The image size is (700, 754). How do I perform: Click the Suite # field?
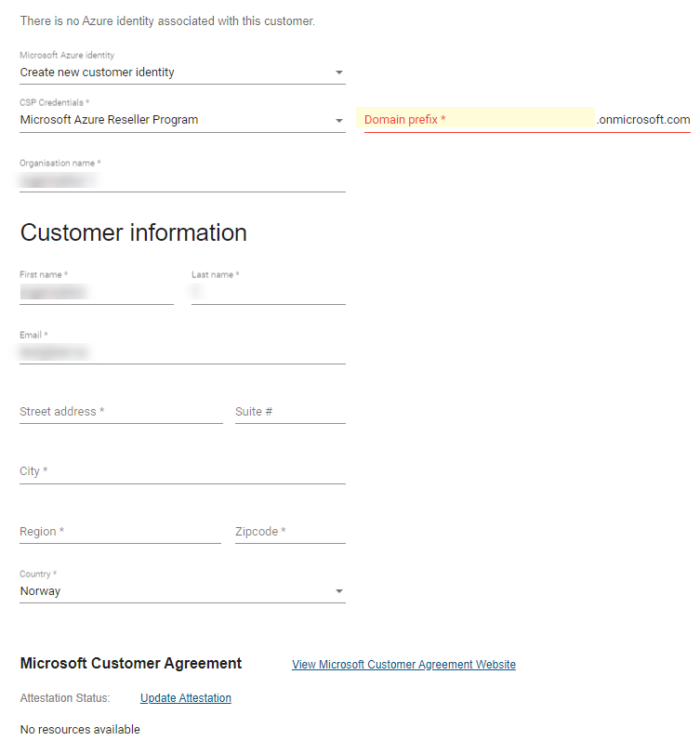[x=290, y=412]
